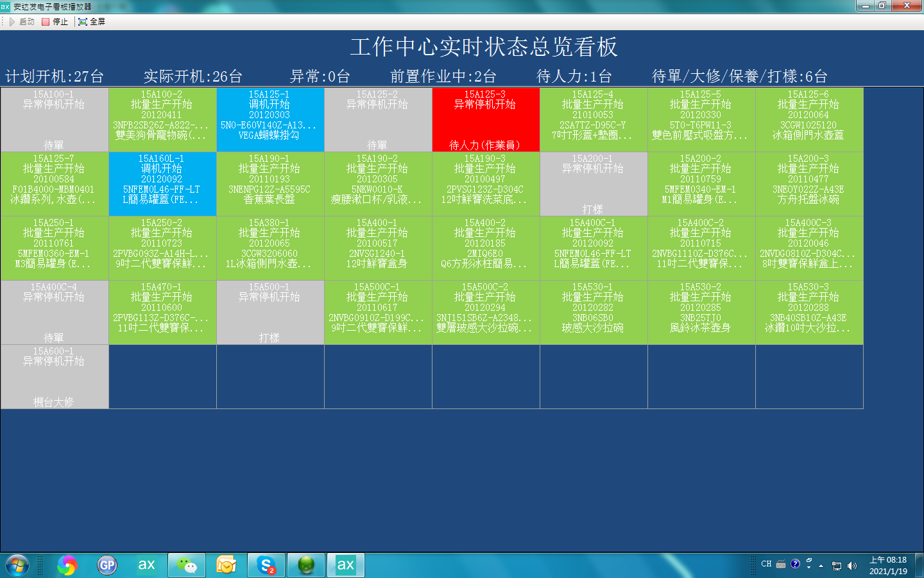The image size is (924, 578).
Task: Open Skype with notification badge
Action: tap(266, 565)
